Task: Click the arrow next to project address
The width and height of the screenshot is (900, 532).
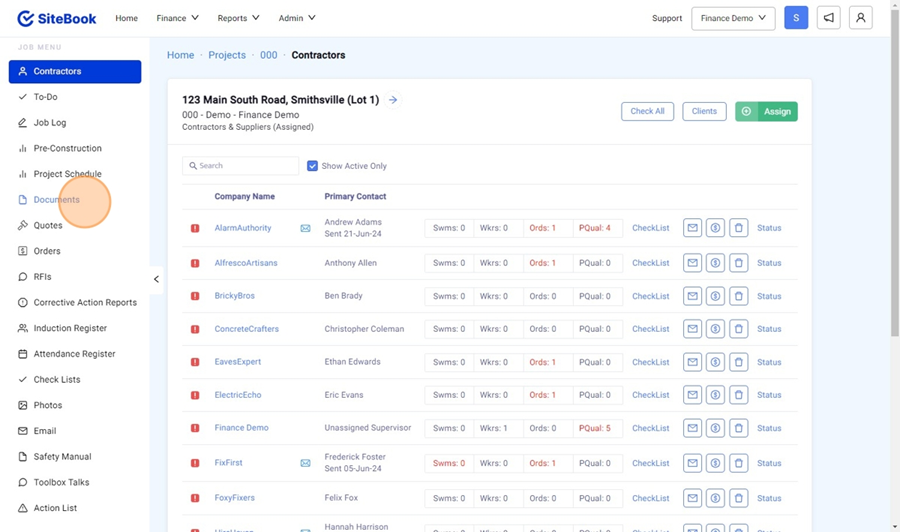Action: (x=393, y=100)
